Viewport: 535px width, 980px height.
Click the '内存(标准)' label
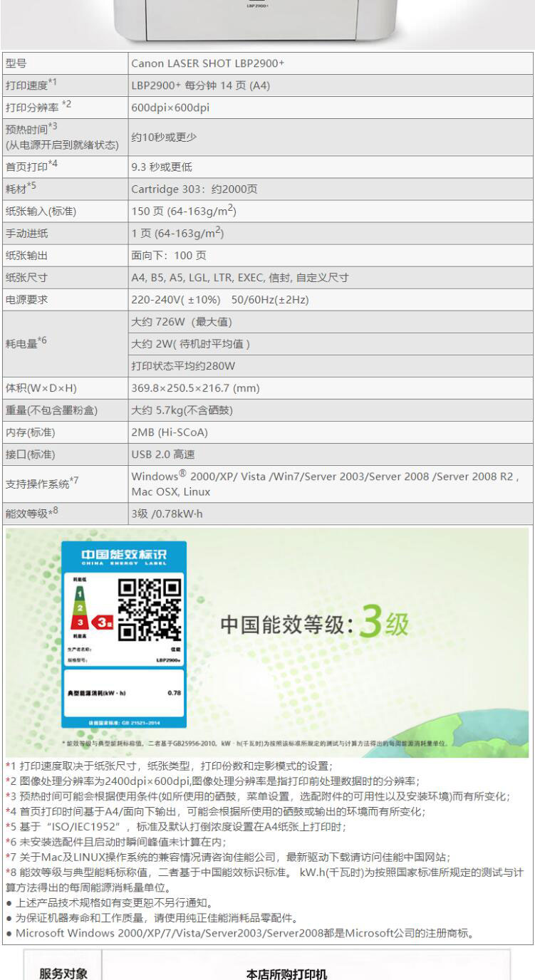click(31, 432)
